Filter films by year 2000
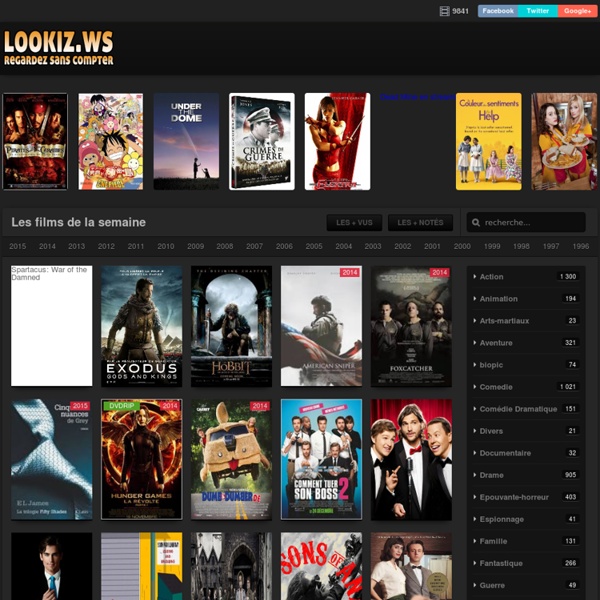600x600 pixels. tap(462, 246)
